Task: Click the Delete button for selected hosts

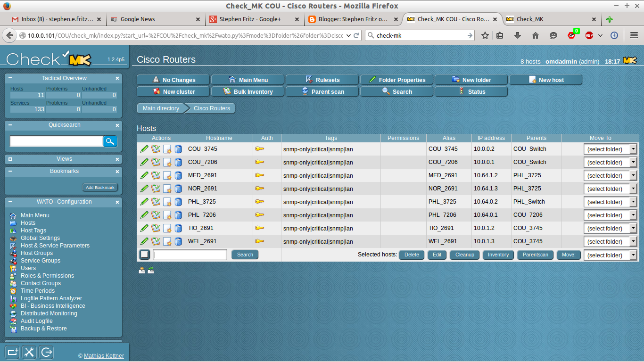Action: (x=411, y=255)
